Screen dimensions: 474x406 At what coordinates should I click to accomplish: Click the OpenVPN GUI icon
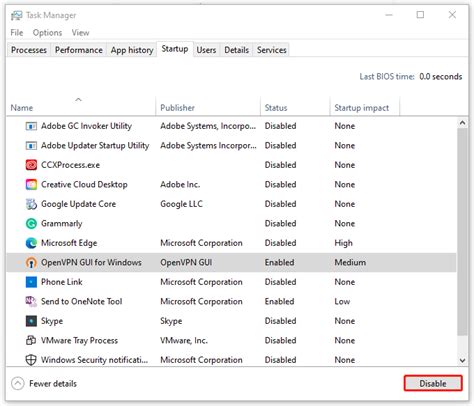click(31, 263)
